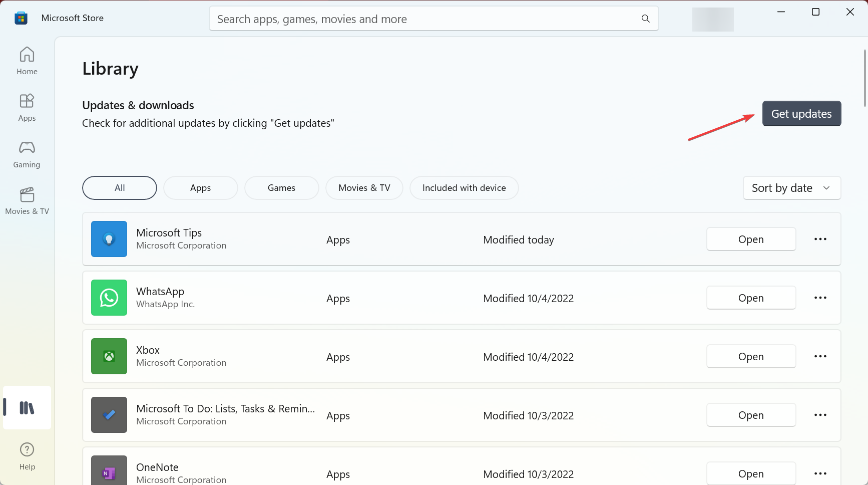Open OneNote from the list
868x485 pixels.
click(751, 473)
